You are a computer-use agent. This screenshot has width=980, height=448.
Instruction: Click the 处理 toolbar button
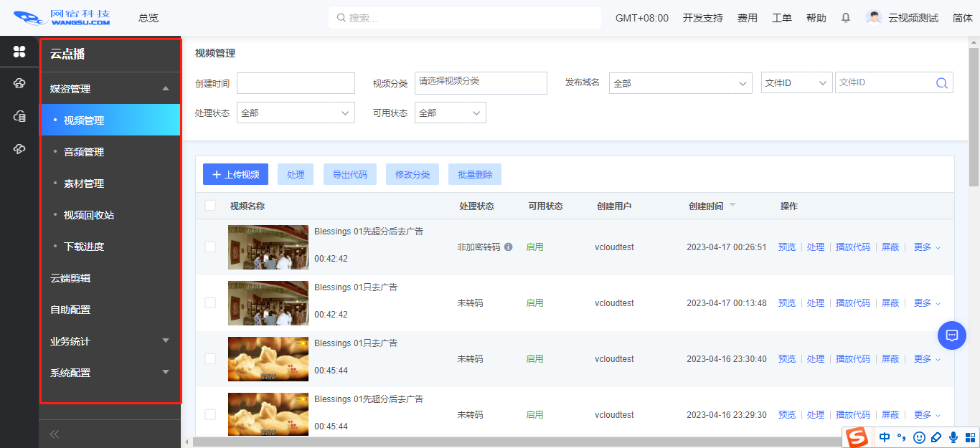(296, 174)
